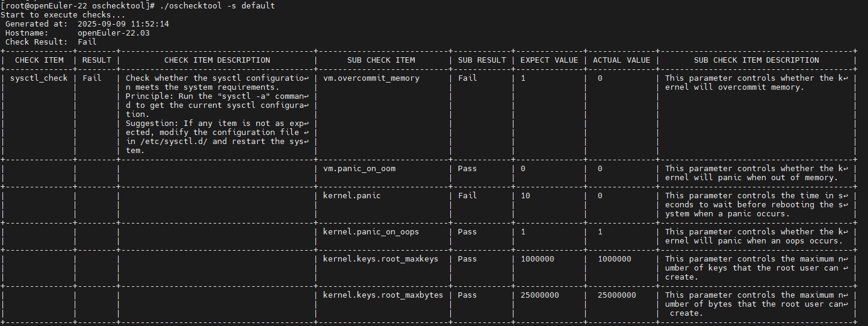Click the Hostname value openEuler-22.03
Viewport: 868px width, 326px height.
pos(114,33)
